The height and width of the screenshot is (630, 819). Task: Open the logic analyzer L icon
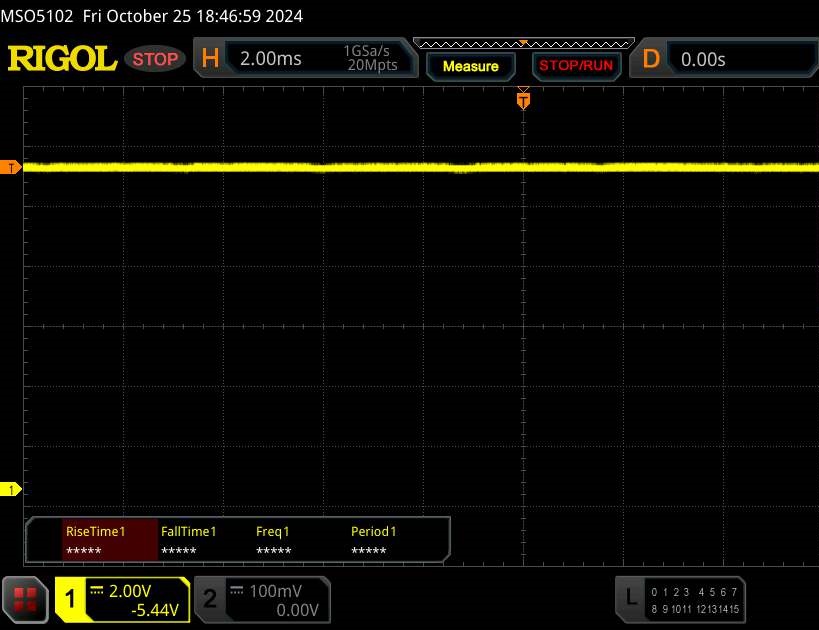631,597
